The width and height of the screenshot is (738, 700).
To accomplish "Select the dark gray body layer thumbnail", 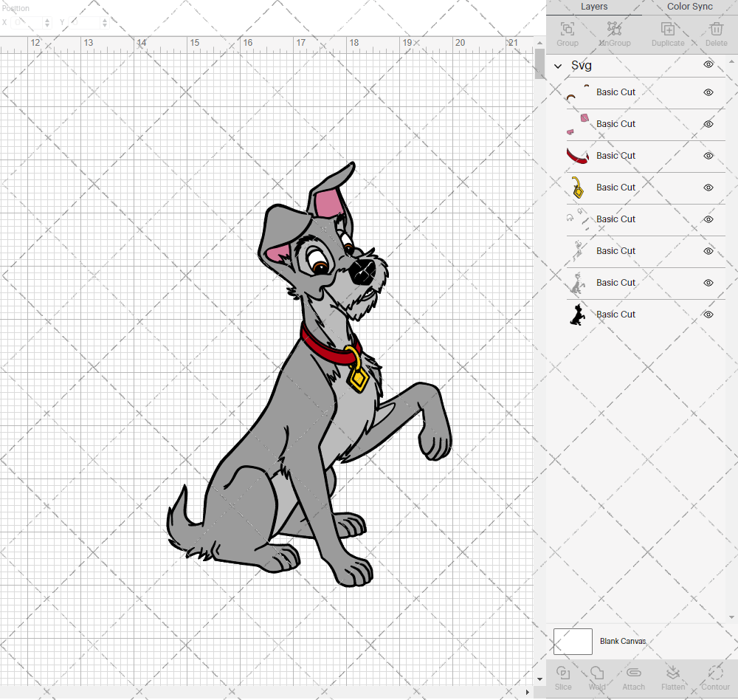I will pyautogui.click(x=578, y=283).
